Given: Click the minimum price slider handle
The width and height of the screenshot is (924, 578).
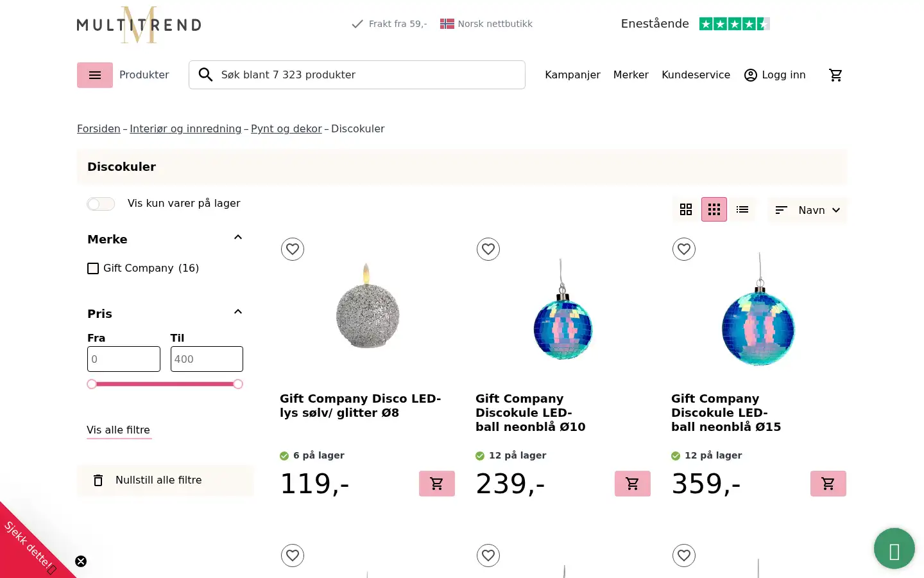Looking at the screenshot, I should click(92, 384).
